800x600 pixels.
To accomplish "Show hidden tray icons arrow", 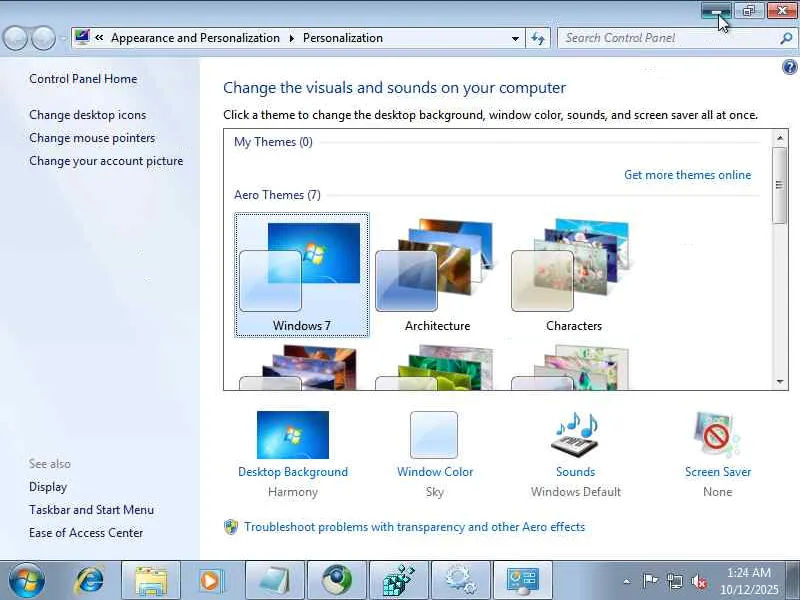I will tap(627, 581).
